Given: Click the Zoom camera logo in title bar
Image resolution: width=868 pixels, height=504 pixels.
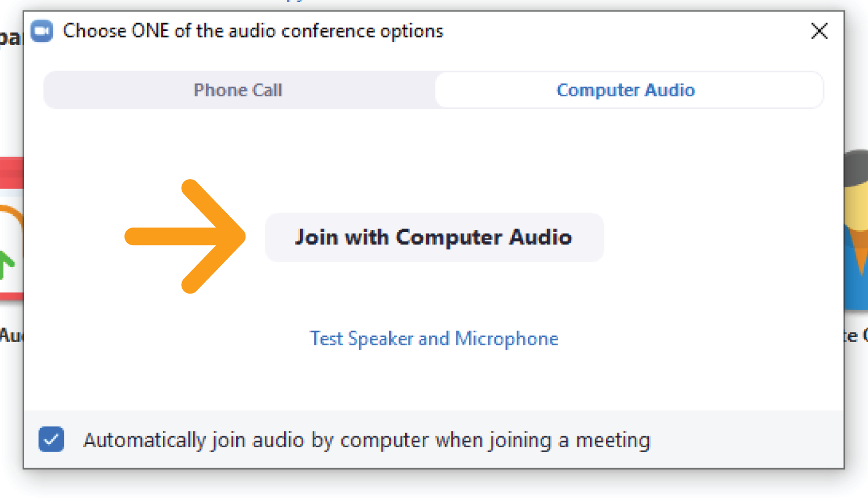Looking at the screenshot, I should (x=42, y=31).
